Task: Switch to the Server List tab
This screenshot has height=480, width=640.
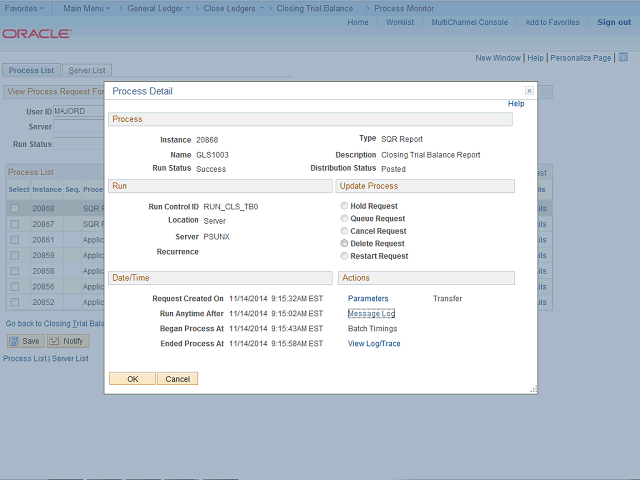Action: pyautogui.click(x=87, y=70)
